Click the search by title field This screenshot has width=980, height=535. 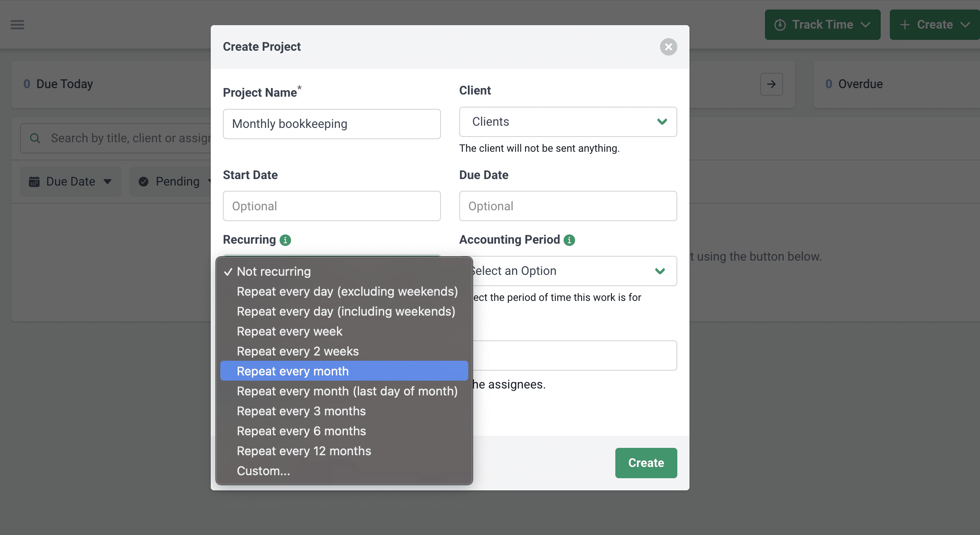tap(115, 138)
